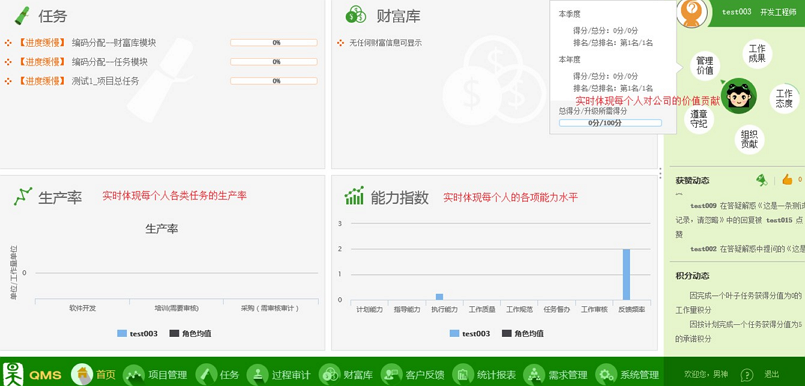The image size is (805, 386).
Task: Click the 组织贡献 circle
Action: [750, 140]
